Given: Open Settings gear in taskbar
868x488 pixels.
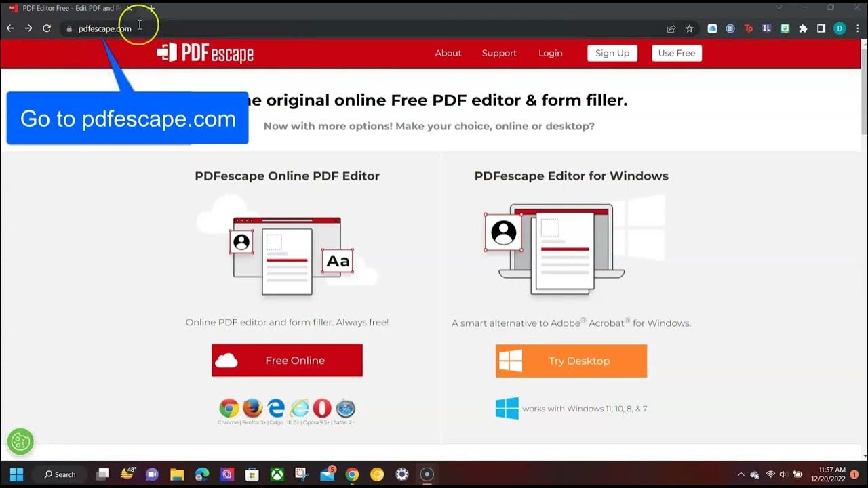Looking at the screenshot, I should (402, 474).
